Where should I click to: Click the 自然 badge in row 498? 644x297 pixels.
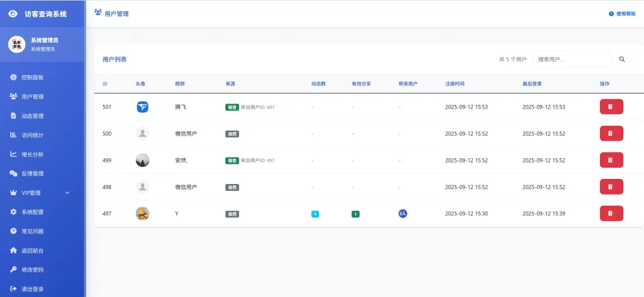point(232,187)
